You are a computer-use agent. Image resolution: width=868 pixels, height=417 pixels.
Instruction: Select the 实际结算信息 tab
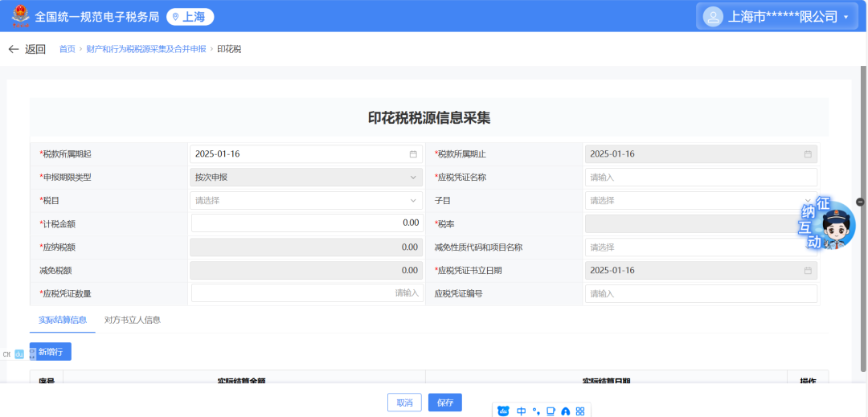[x=63, y=320]
